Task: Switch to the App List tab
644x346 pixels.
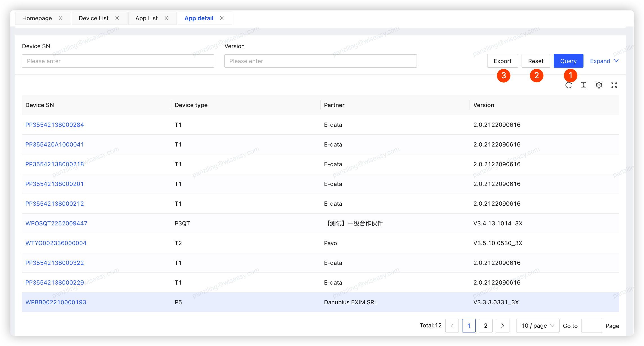Action: pyautogui.click(x=146, y=18)
